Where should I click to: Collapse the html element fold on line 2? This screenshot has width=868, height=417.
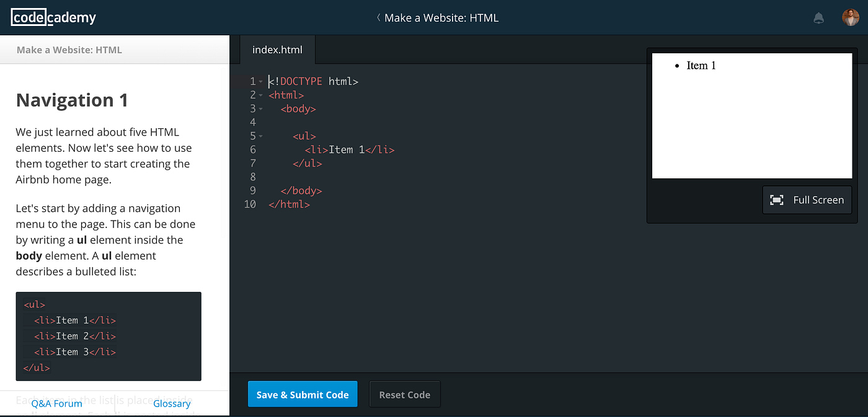coord(262,95)
